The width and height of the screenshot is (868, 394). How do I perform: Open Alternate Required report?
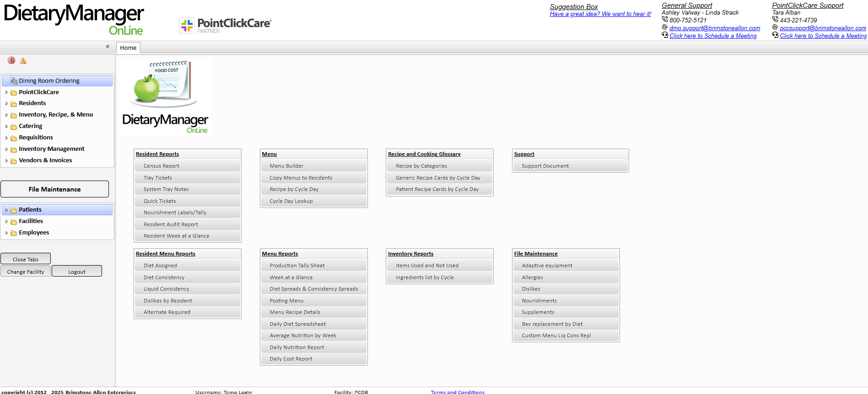188,312
